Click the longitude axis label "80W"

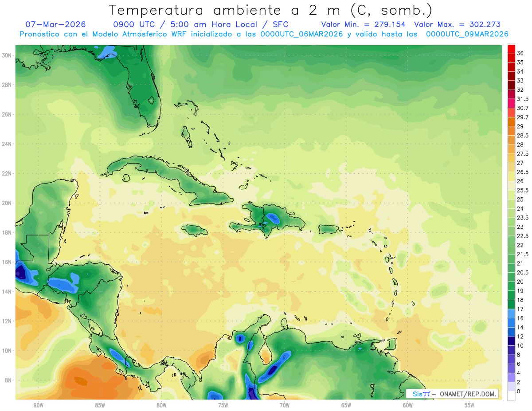pyautogui.click(x=161, y=405)
